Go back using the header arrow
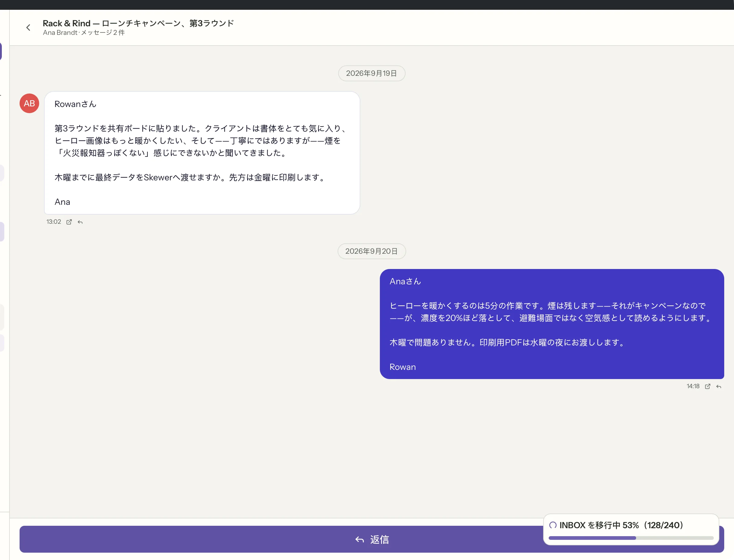The image size is (734, 560). 28,28
